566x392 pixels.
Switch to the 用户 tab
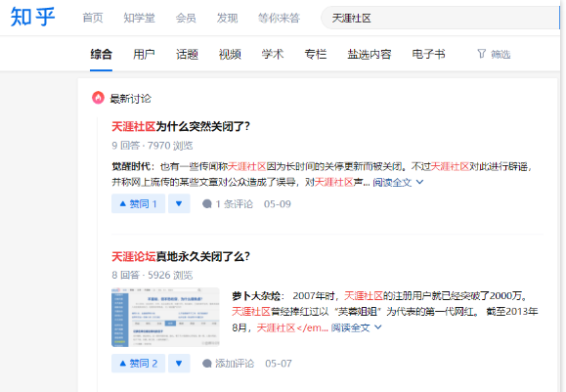point(144,55)
